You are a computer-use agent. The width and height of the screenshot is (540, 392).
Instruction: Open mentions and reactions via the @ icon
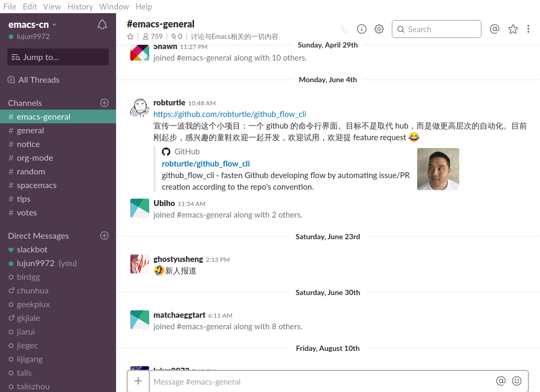[494, 29]
